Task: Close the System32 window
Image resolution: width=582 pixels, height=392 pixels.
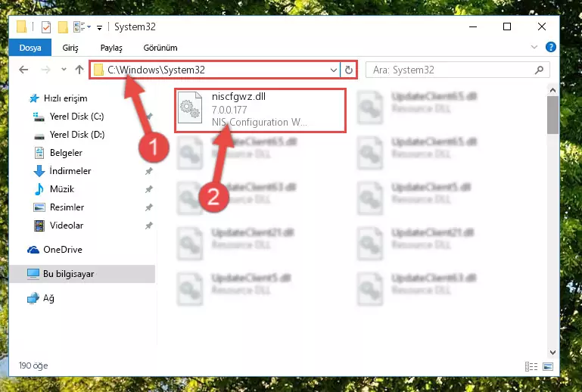Action: click(542, 26)
